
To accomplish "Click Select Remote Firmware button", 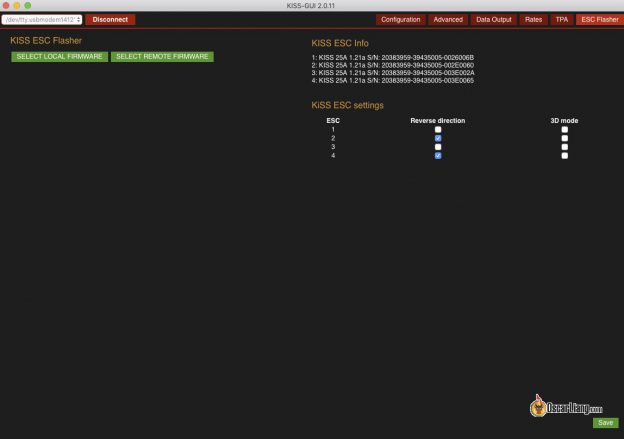I will click(x=162, y=57).
